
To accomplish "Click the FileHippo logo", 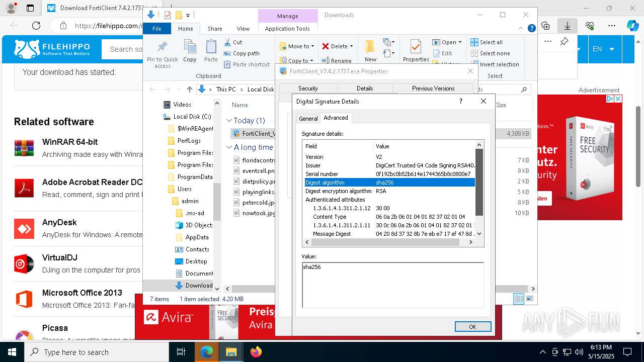I will pos(52,49).
